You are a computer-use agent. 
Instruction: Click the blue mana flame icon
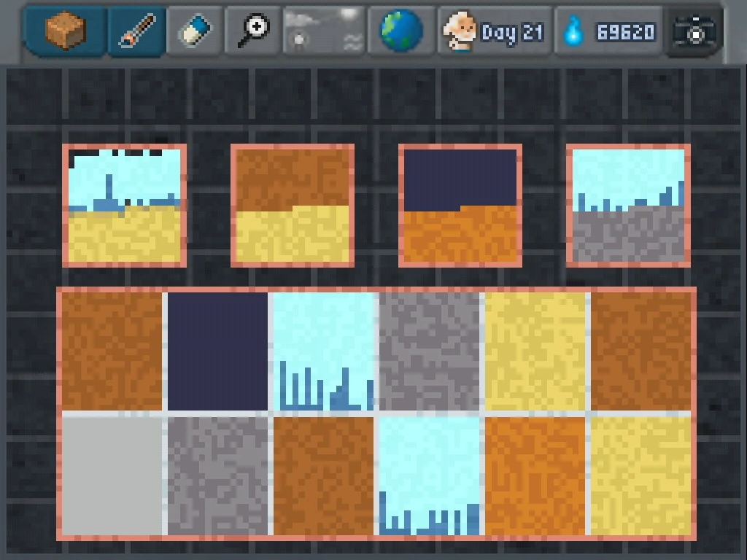(573, 31)
